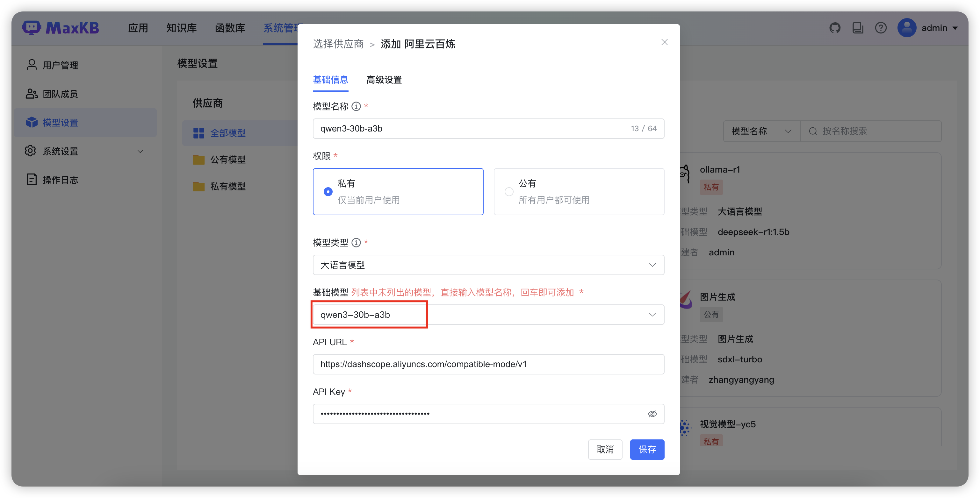Image resolution: width=980 pixels, height=498 pixels.
Task: Click the GitHub icon in the header
Action: 835,28
